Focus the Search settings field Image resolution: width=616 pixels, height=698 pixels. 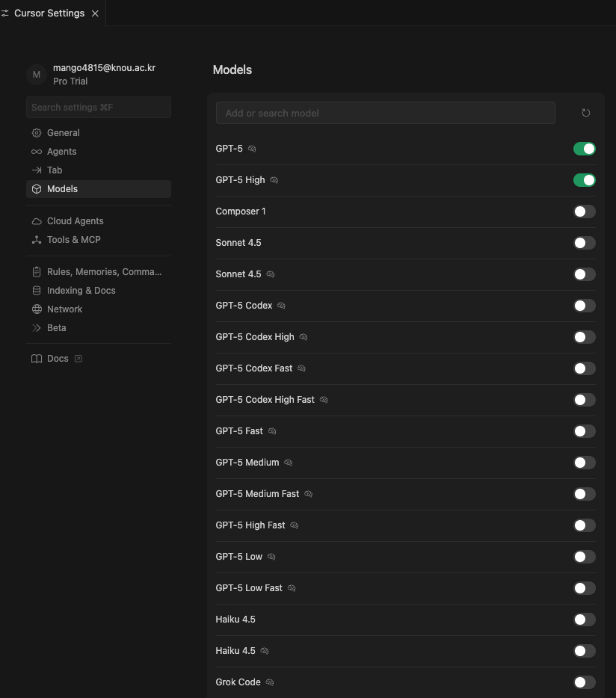click(x=99, y=108)
